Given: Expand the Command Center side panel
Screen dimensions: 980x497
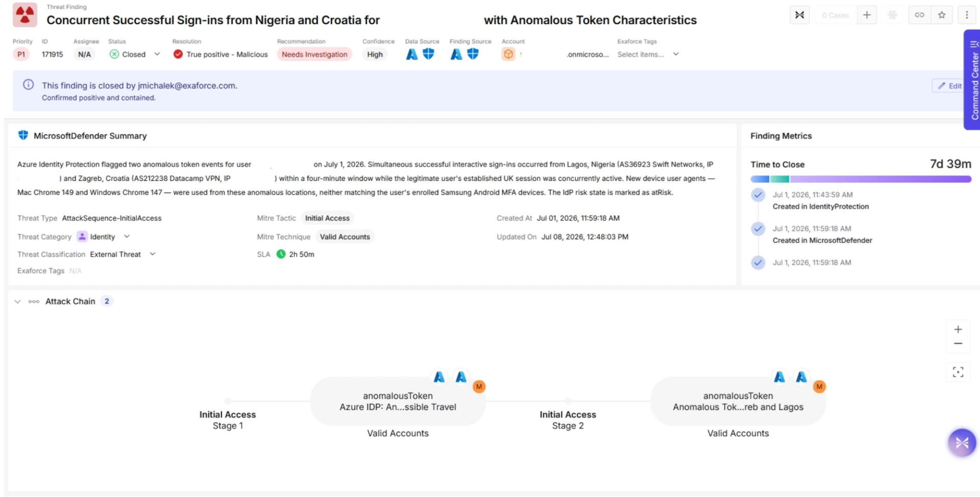Looking at the screenshot, I should (972, 80).
